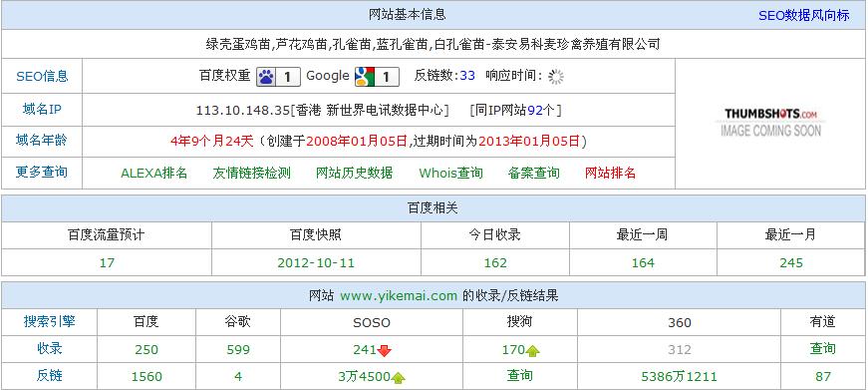Viewport: 868px width, 390px height.
Task: Open the red 网站排名 link
Action: click(610, 173)
